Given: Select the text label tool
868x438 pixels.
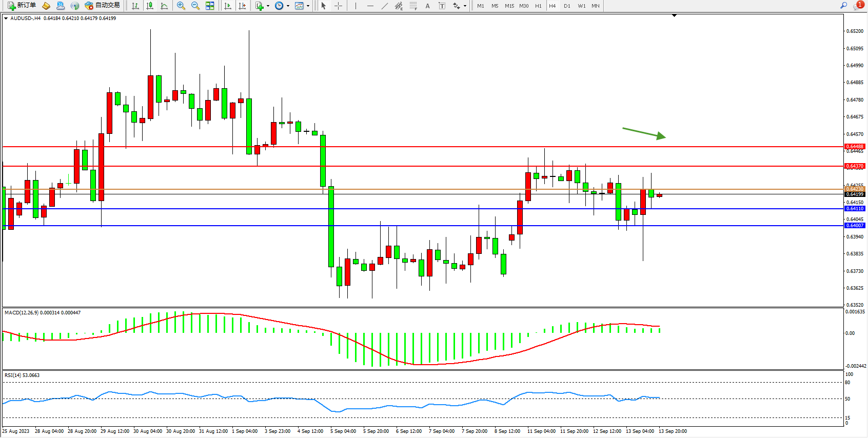Looking at the screenshot, I should tap(427, 6).
